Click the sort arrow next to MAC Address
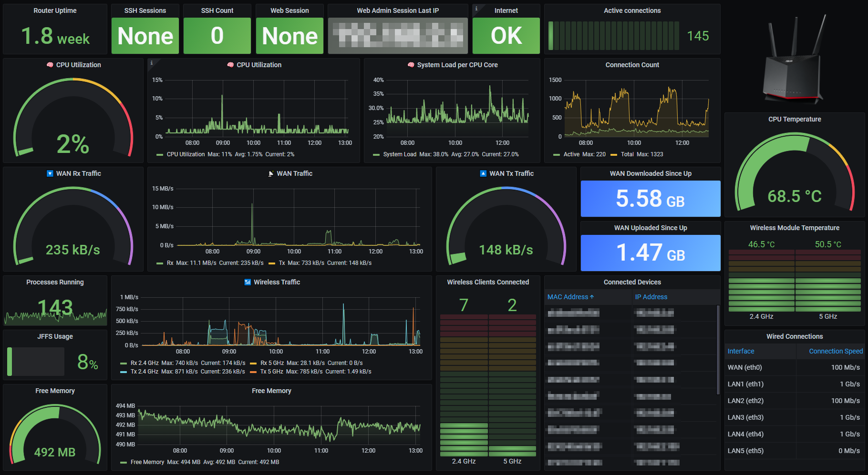Screen dimensions: 868x475 (x=592, y=297)
